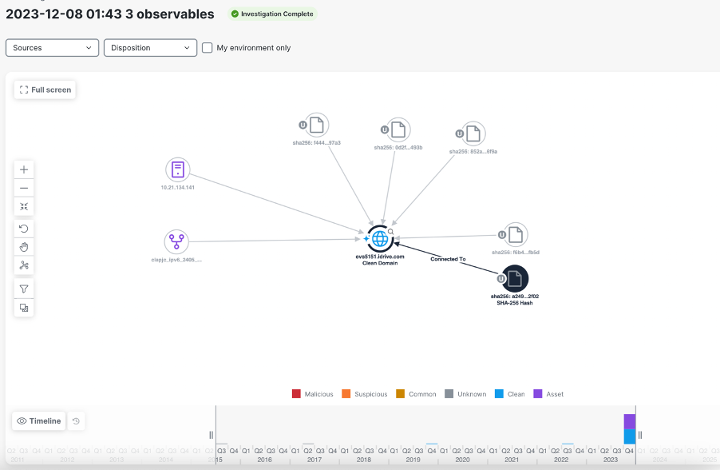The height and width of the screenshot is (470, 720).
Task: Open the graph filter funnel icon
Action: 24,289
